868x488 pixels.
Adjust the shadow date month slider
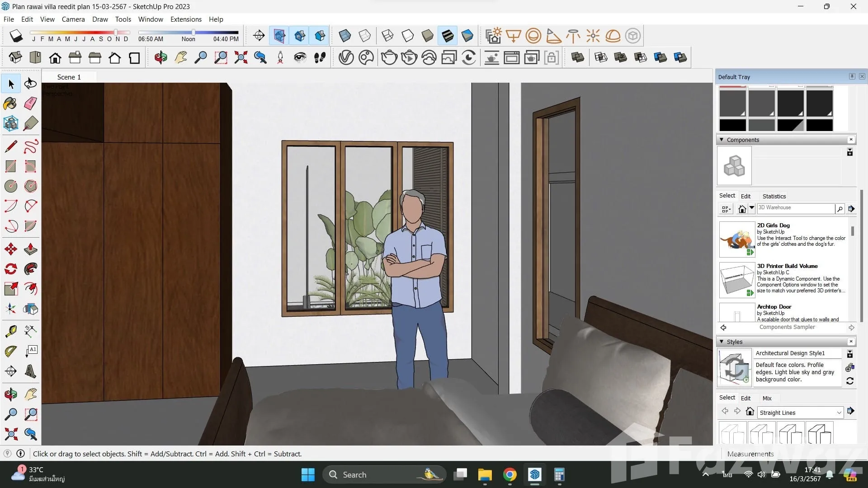[116, 32]
